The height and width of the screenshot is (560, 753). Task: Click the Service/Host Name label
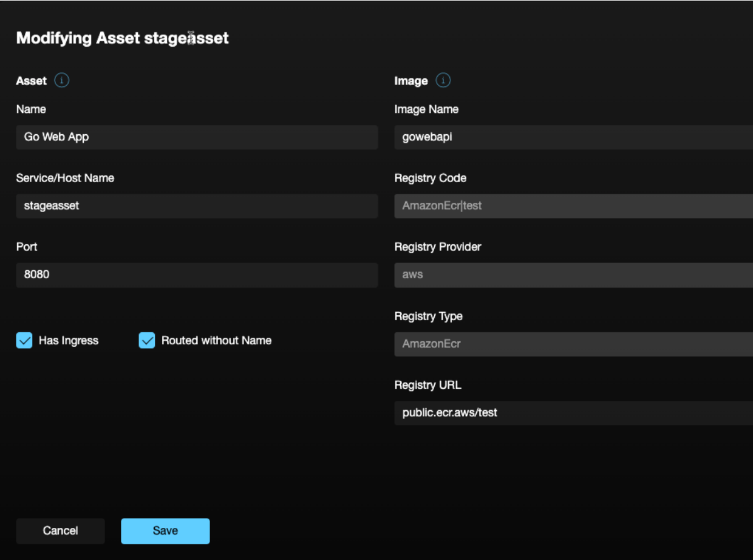tap(65, 178)
